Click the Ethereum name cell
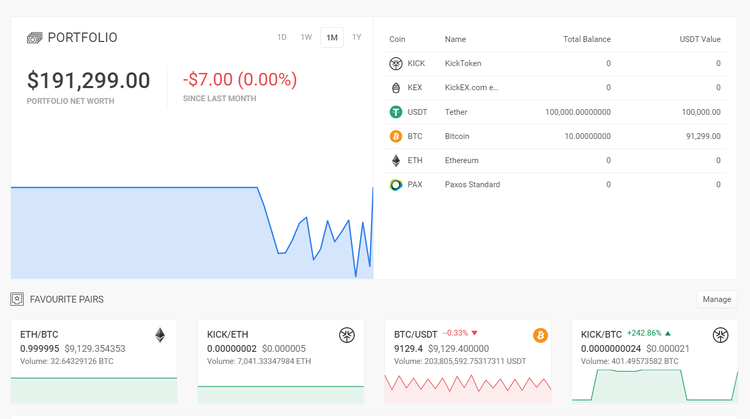The width and height of the screenshot is (750, 419). 462,160
